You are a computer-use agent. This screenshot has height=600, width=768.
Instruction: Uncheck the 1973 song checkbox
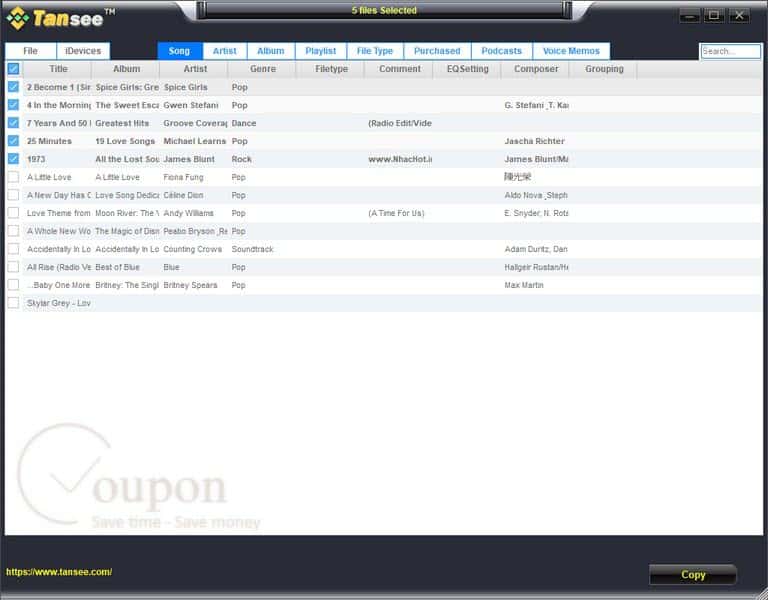click(13, 159)
